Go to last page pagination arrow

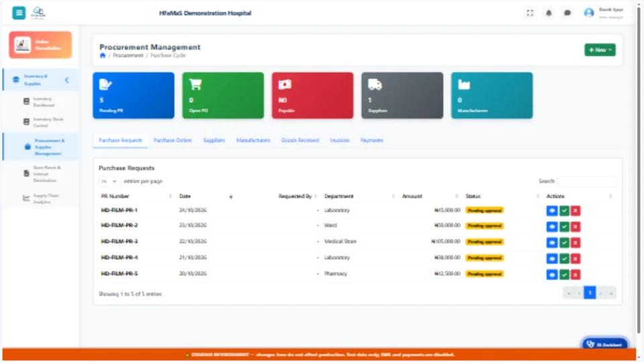tap(611, 293)
